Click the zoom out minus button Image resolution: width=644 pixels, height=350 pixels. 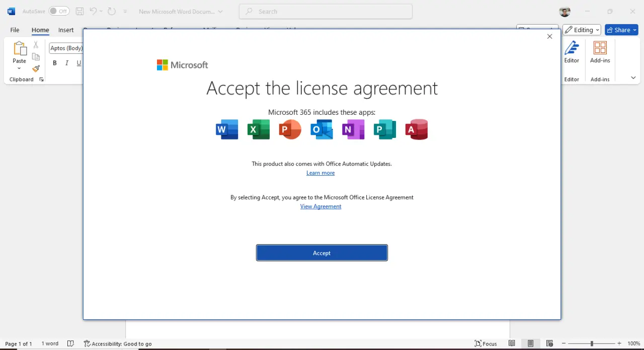tap(563, 343)
